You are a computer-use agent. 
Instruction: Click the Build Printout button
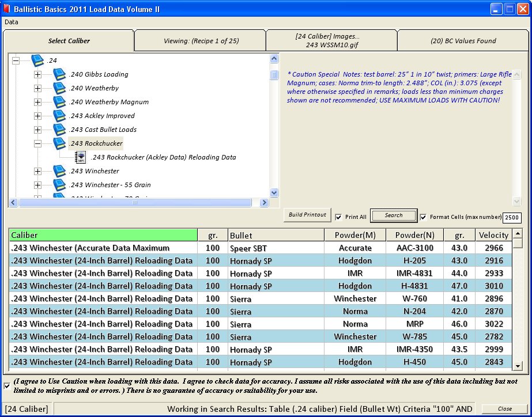click(308, 215)
